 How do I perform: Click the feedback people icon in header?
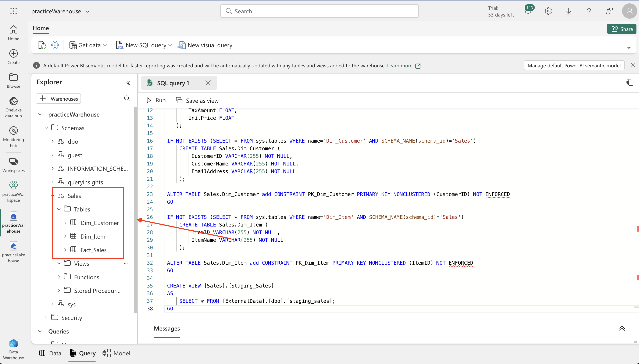(609, 11)
